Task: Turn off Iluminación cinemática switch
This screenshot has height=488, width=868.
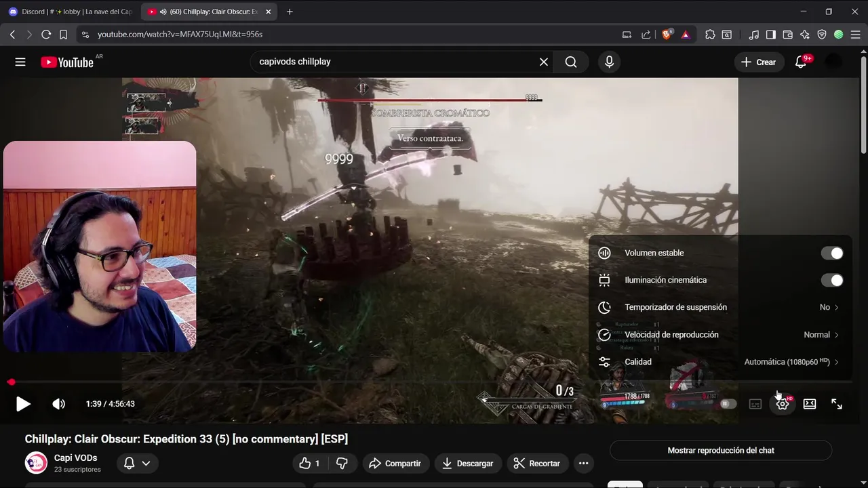Action: point(832,280)
